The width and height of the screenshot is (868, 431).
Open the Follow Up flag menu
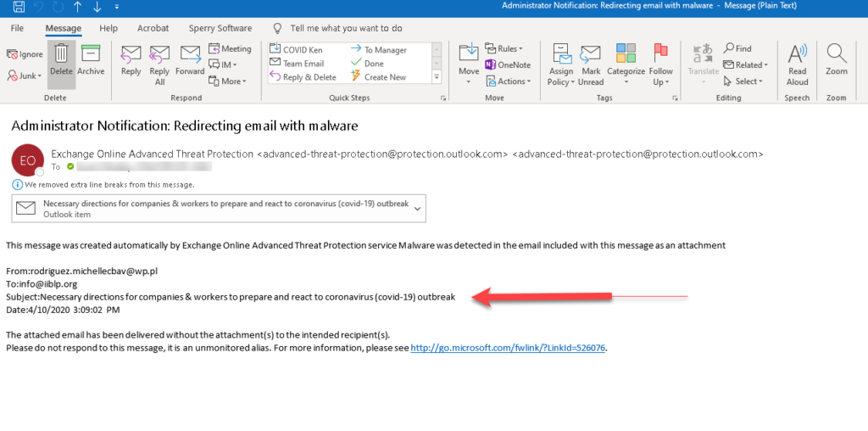pyautogui.click(x=660, y=64)
